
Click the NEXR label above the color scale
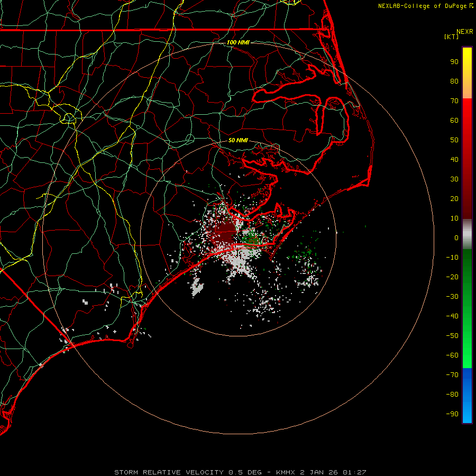click(464, 32)
